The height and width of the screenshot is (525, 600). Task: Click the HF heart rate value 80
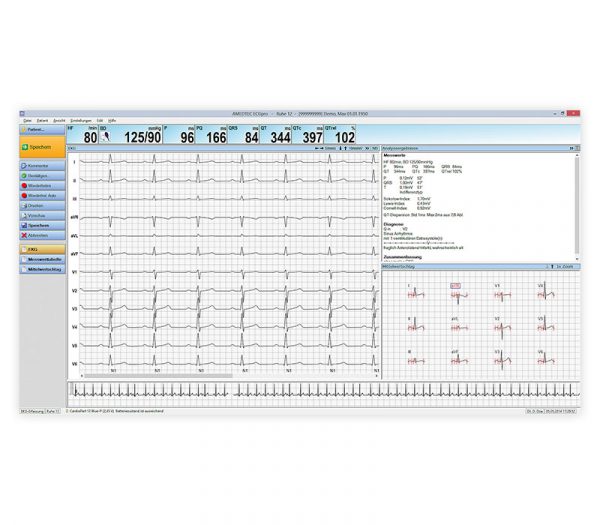(90, 138)
